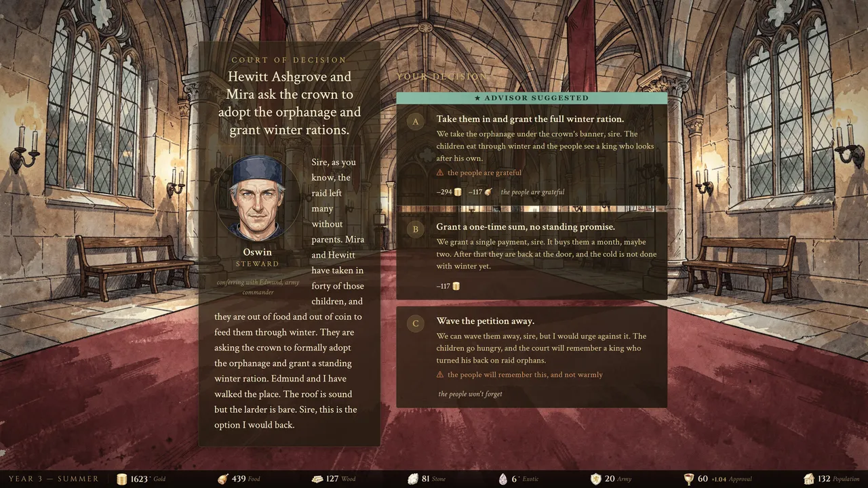The image size is (868, 488).
Task: Click the steward's closing line 'option I would back'
Action: tap(254, 425)
